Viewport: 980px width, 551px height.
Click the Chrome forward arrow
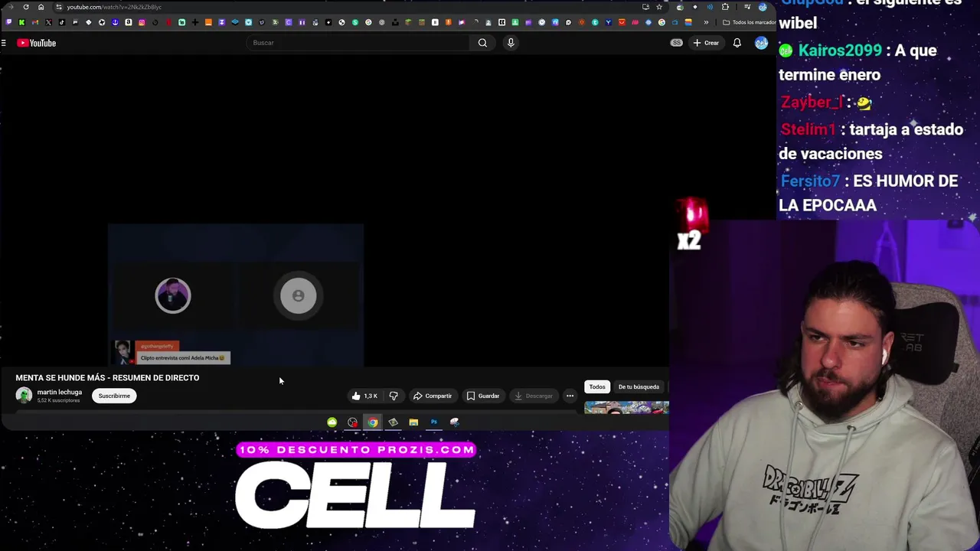(11, 7)
